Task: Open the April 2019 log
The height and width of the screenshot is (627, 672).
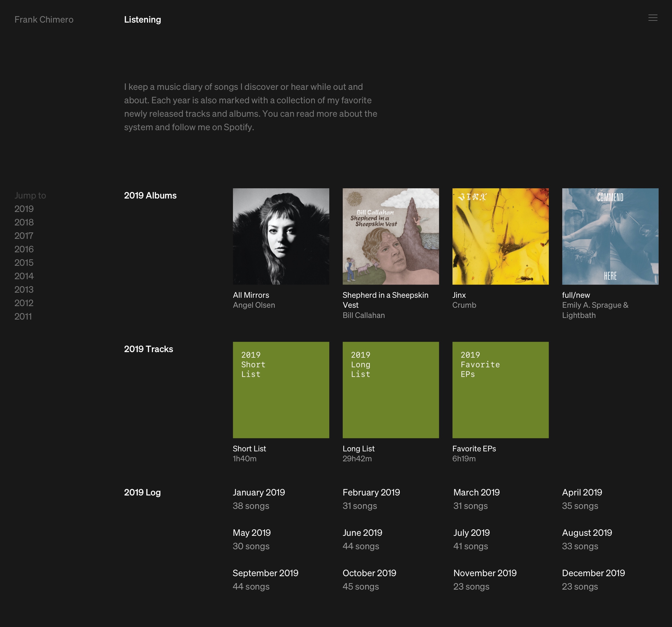Action: tap(582, 493)
